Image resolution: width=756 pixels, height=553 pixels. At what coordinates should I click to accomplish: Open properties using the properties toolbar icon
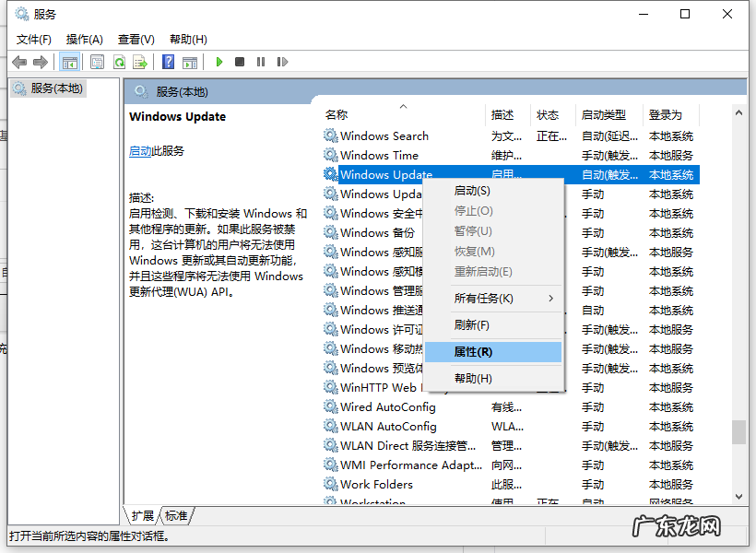[x=97, y=61]
